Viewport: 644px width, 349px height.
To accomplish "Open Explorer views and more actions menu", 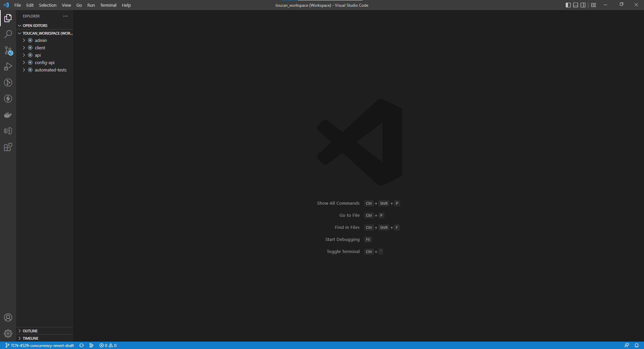I will pos(65,16).
